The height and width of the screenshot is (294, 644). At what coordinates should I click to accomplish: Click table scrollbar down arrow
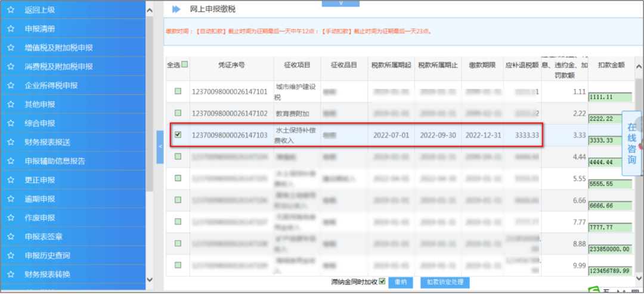(x=639, y=278)
